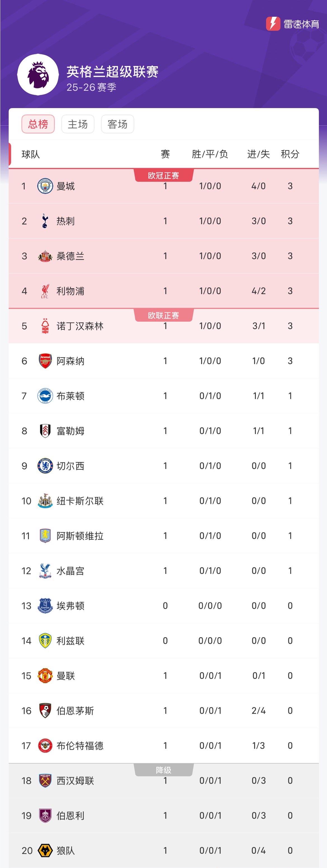The width and height of the screenshot is (327, 868).
Task: Click the 积分 points column header
Action: click(290, 154)
